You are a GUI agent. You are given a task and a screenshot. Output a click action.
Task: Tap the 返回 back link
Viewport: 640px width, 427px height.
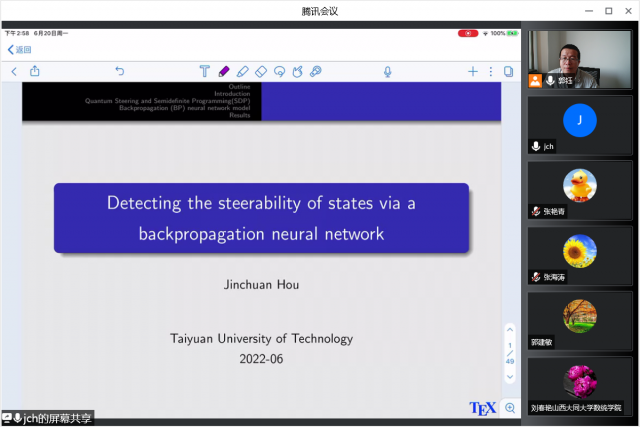20,49
